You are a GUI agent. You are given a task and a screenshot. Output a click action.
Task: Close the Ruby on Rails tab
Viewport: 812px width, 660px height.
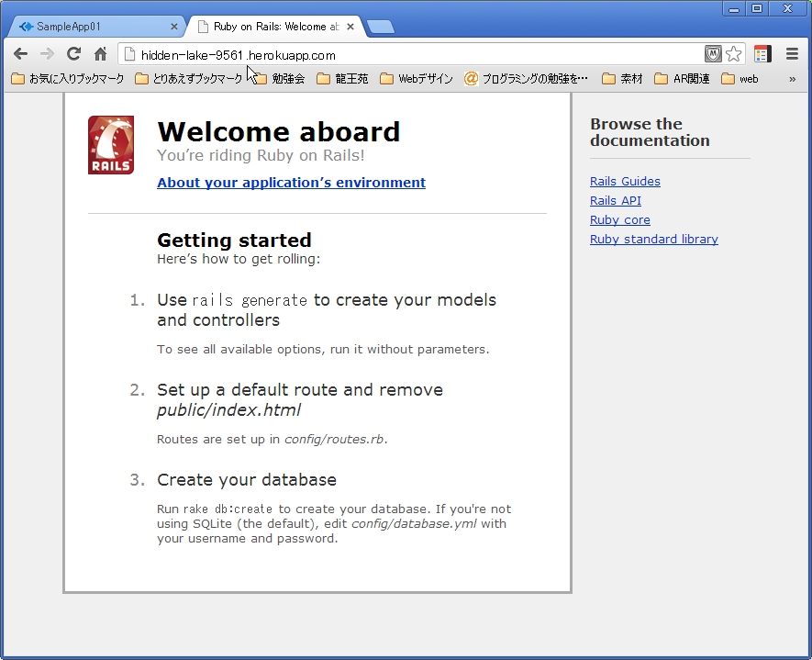pos(350,27)
